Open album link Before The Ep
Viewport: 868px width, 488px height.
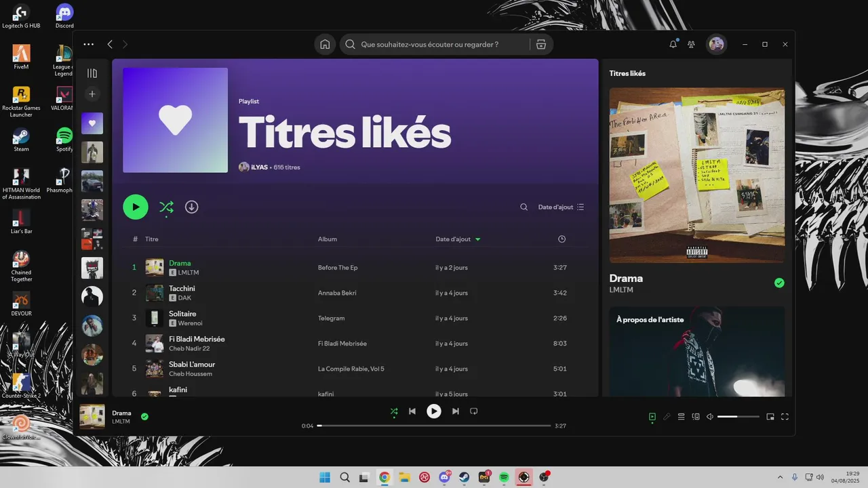pos(338,268)
